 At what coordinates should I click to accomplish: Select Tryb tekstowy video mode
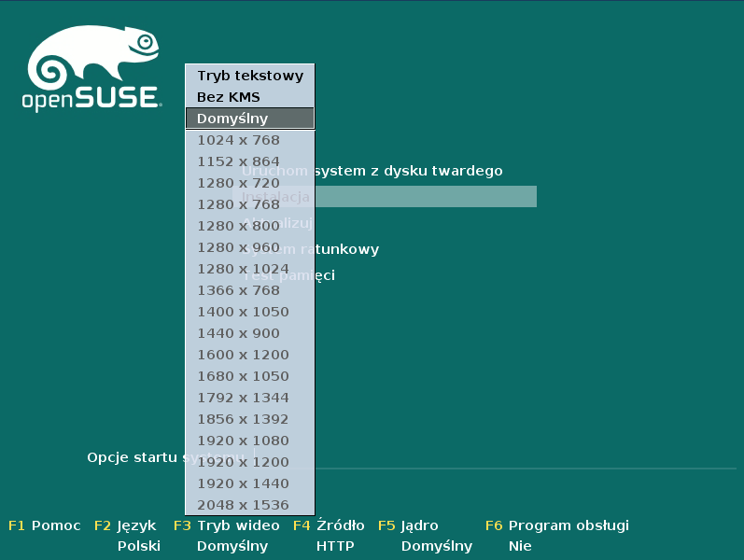point(249,76)
